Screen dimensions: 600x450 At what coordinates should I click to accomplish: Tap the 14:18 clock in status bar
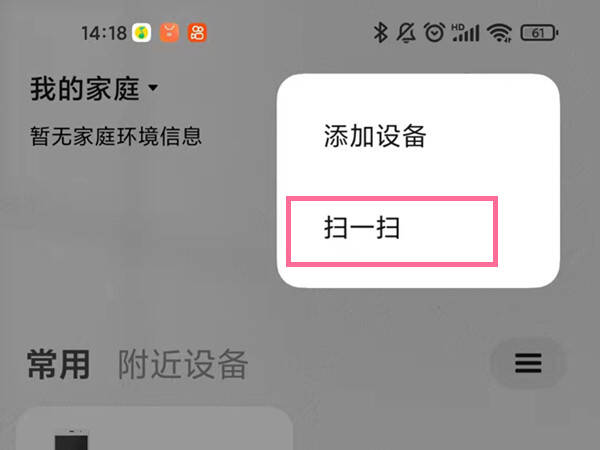(x=104, y=33)
